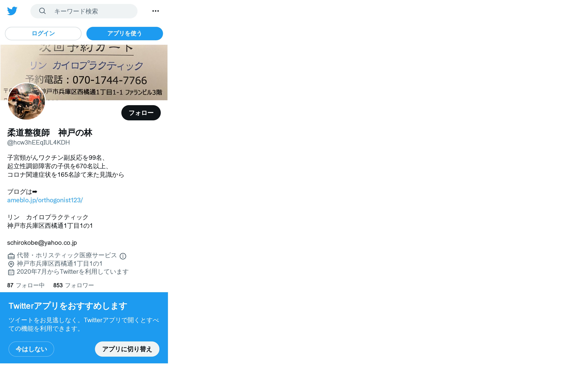The image size is (575, 392).
Task: Click the 代替・ホリスティック医療サービス category label
Action: pyautogui.click(x=67, y=255)
